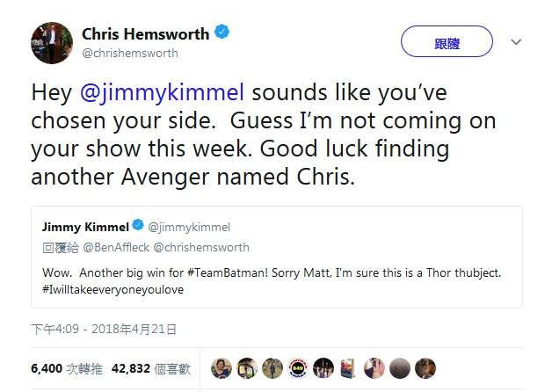
Task: Open the last liker avatar in the row
Action: click(425, 368)
